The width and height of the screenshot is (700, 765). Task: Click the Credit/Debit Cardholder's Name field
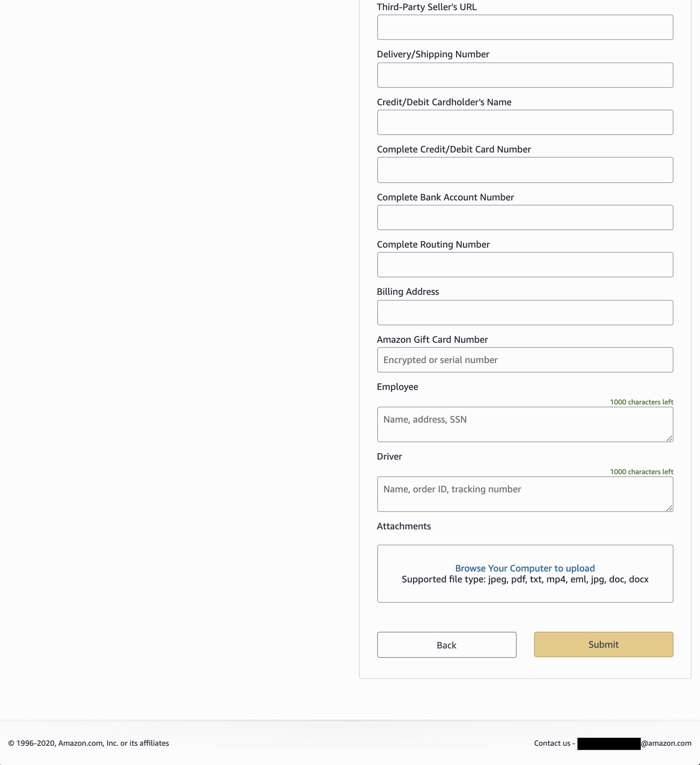(x=525, y=123)
